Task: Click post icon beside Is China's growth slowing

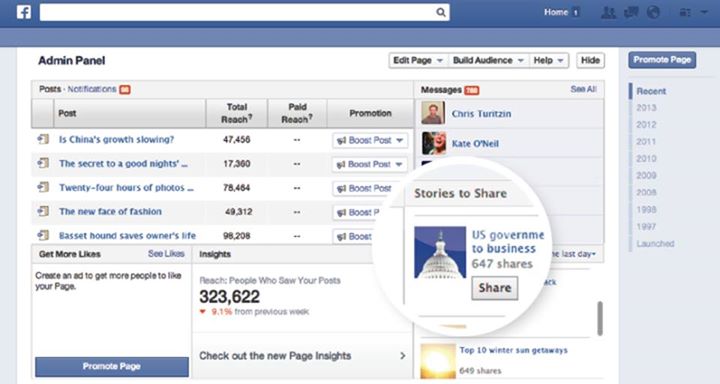Action: [x=43, y=139]
